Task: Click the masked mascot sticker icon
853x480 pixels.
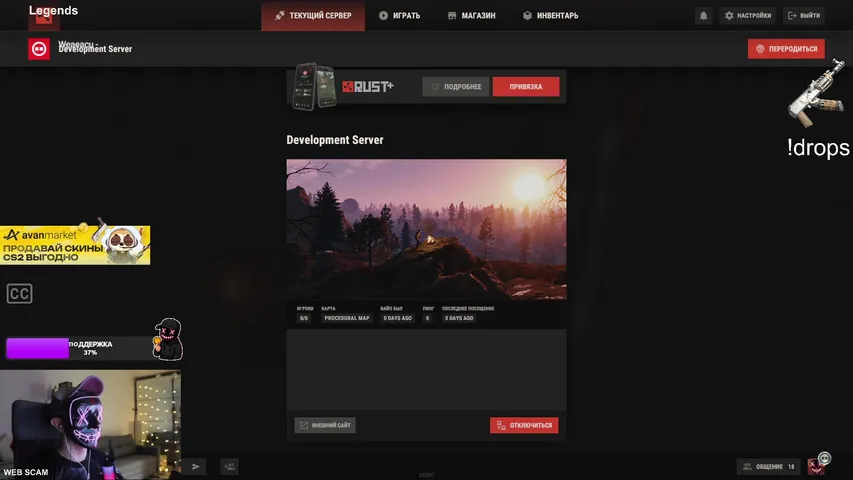Action: point(168,339)
